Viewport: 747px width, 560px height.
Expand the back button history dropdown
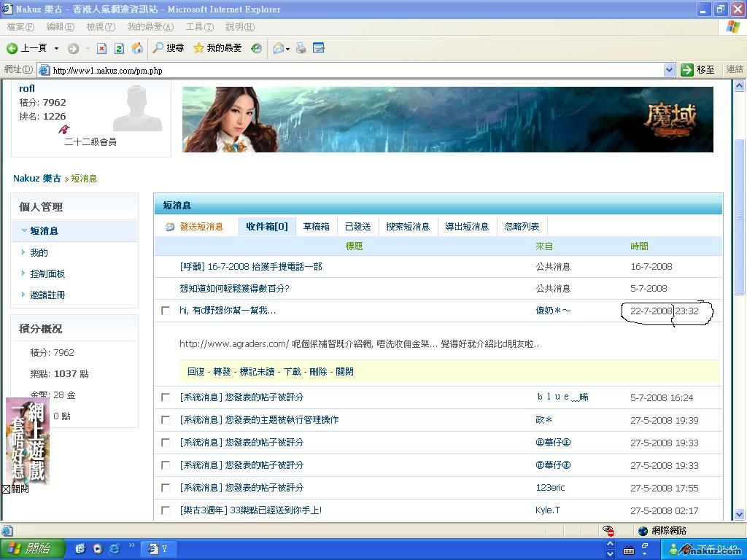click(x=56, y=48)
